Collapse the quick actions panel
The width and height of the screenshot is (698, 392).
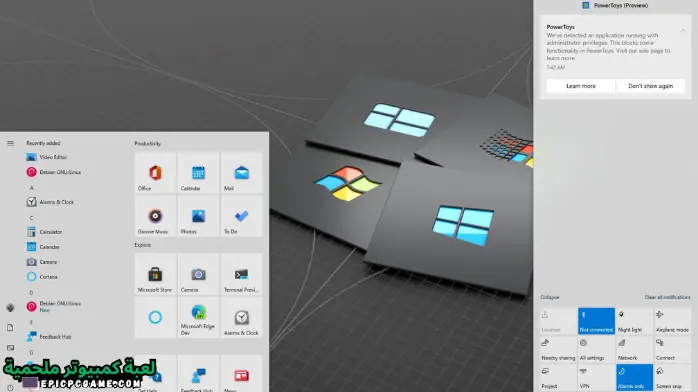point(550,297)
